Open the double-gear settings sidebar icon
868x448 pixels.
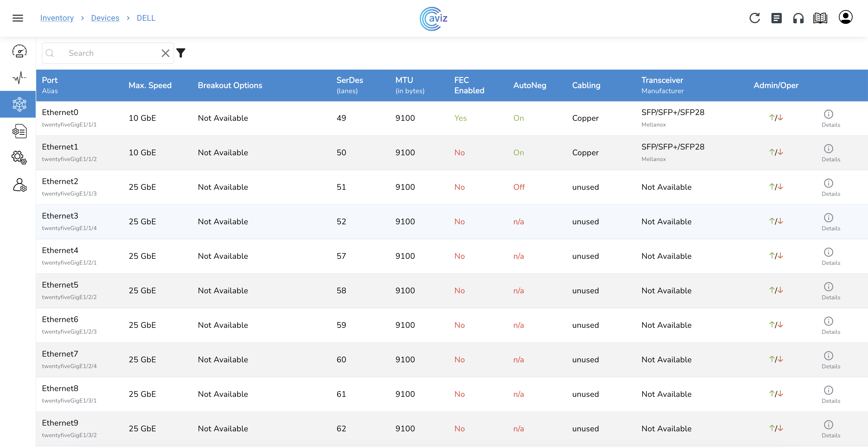[x=19, y=157]
